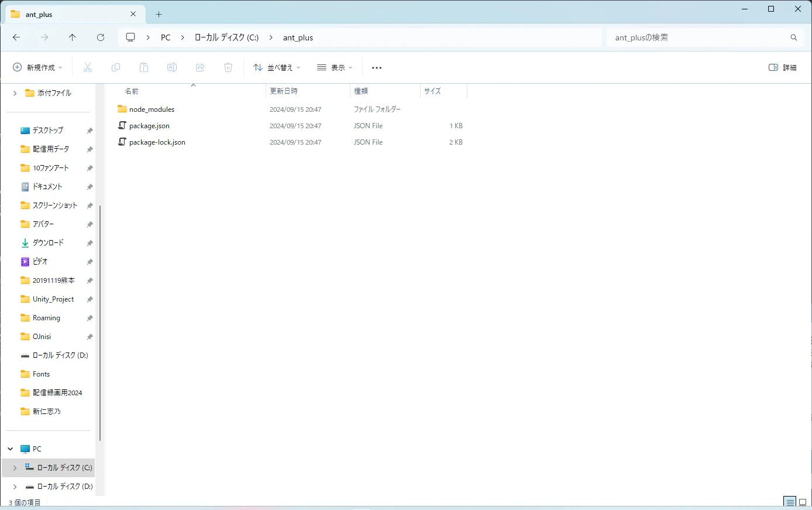The height and width of the screenshot is (510, 812).
Task: Click the Share icon in toolbar
Action: point(200,68)
